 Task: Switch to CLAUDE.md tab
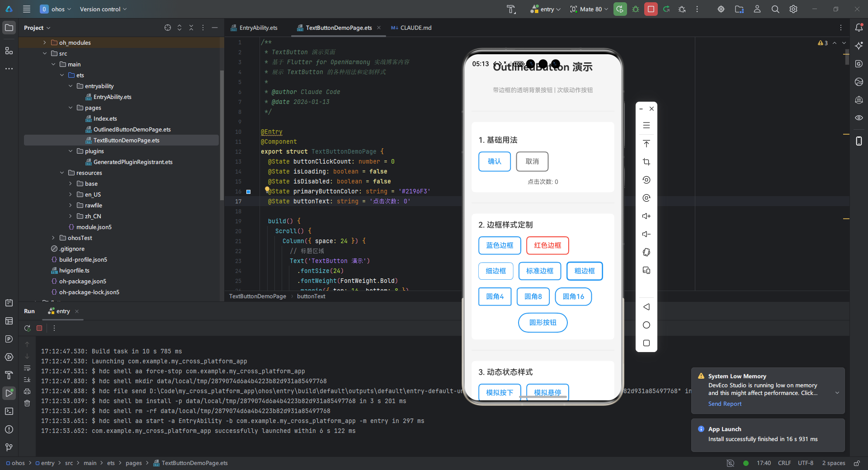411,28
